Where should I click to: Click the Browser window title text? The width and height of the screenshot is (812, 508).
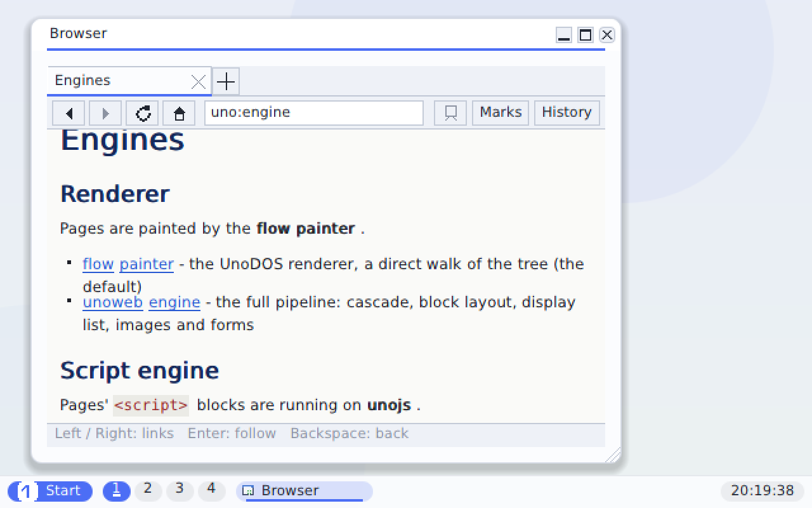[x=78, y=34]
